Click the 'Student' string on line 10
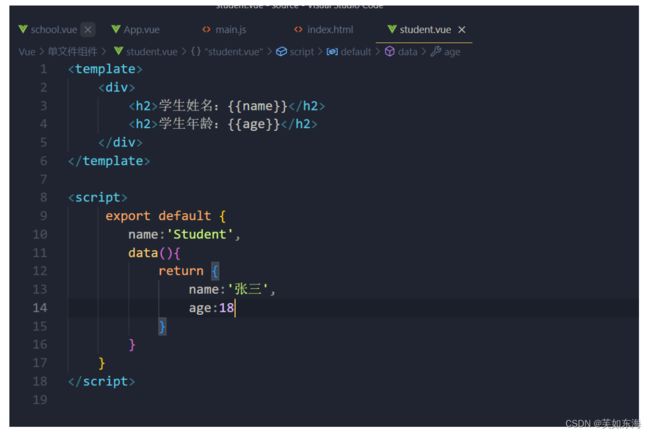This screenshot has width=650, height=434. click(199, 235)
